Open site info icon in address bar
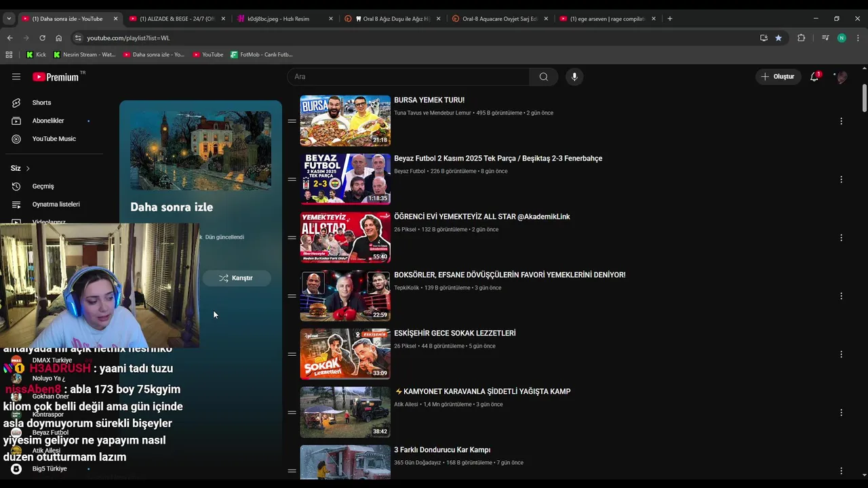Screen dimensions: 868x488 coord(78,38)
